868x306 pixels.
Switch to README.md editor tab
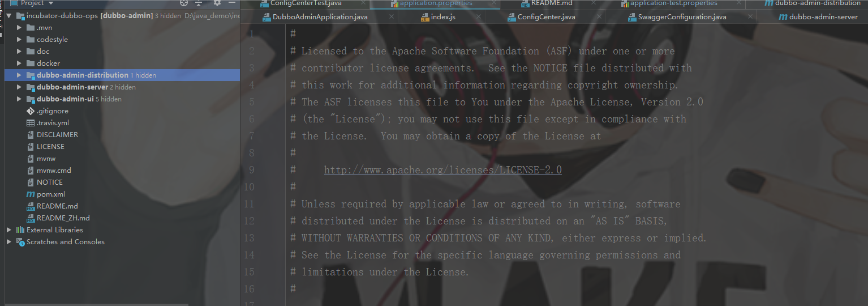pos(552,3)
